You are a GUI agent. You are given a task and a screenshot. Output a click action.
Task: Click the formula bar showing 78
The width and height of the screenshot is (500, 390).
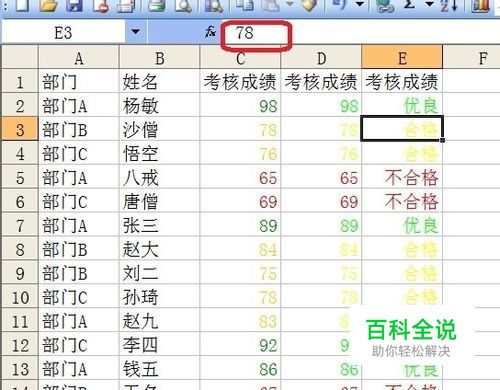[360, 32]
